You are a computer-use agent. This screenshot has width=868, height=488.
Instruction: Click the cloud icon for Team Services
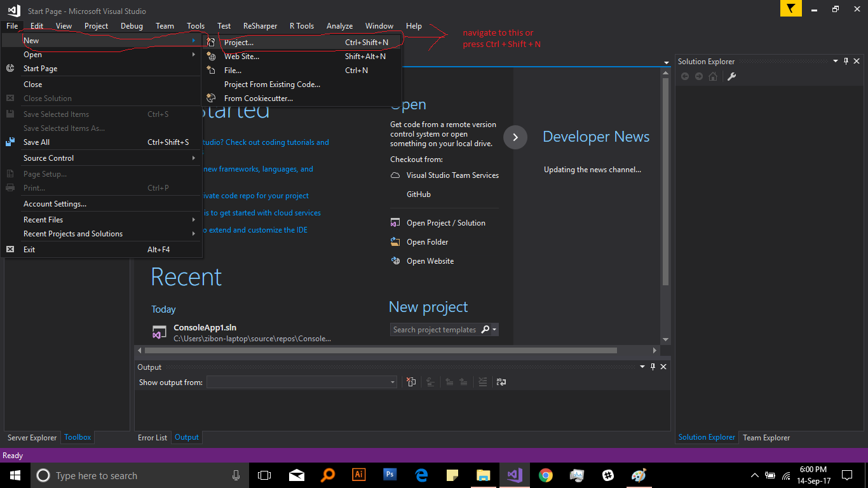pyautogui.click(x=395, y=175)
